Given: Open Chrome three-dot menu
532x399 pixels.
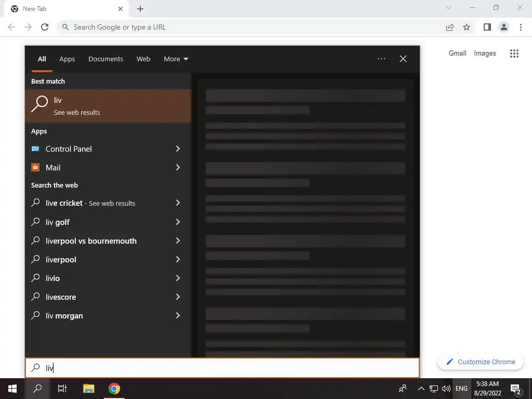Looking at the screenshot, I should pos(521,27).
